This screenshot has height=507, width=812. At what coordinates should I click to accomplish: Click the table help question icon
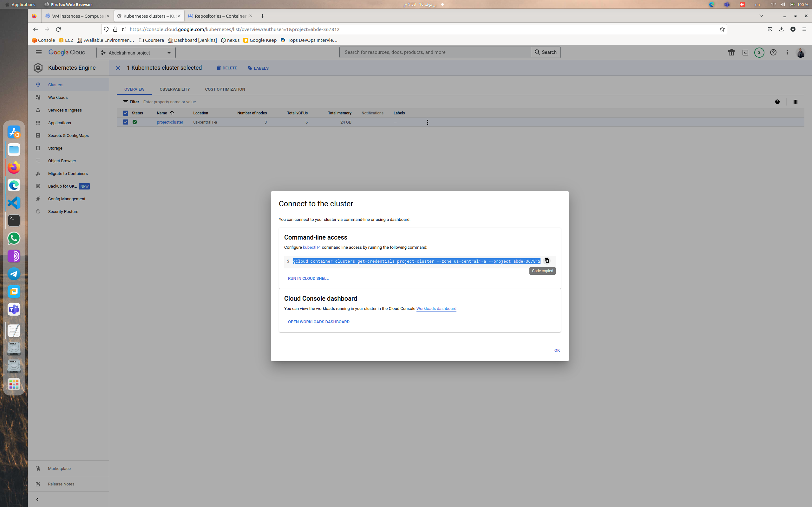coord(777,102)
